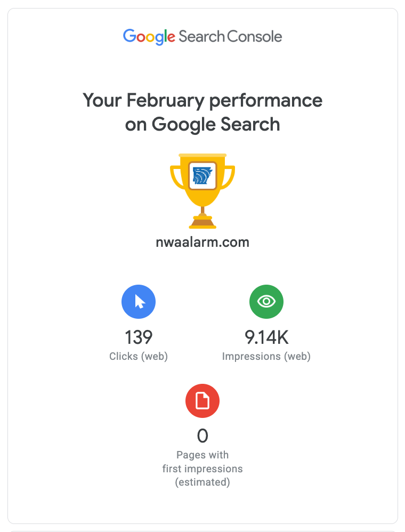Click the "Your February performance" heading line
Image resolution: width=405 pixels, height=532 pixels.
[203, 100]
